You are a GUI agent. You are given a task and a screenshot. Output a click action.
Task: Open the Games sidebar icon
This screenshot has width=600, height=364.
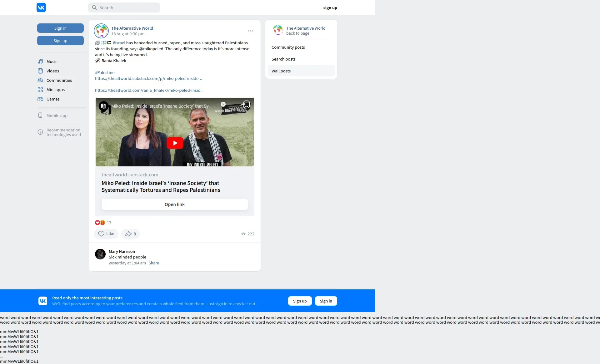(x=40, y=99)
